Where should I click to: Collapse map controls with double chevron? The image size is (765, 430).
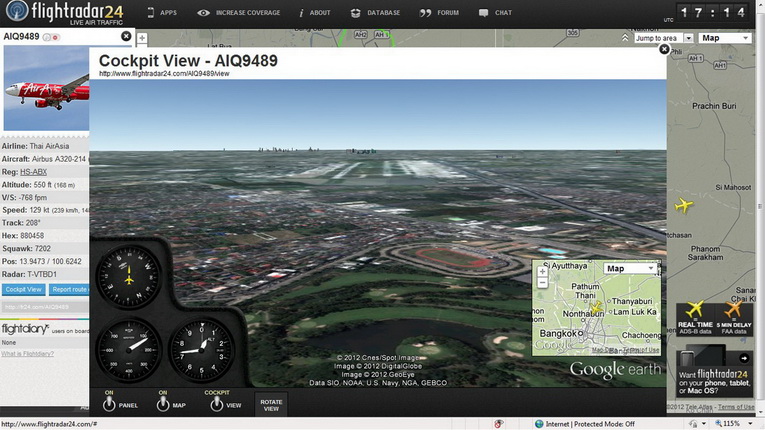pyautogui.click(x=624, y=38)
